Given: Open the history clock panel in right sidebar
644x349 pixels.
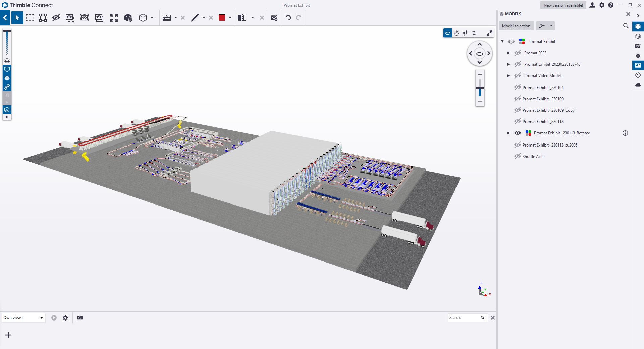Looking at the screenshot, I should tap(638, 75).
